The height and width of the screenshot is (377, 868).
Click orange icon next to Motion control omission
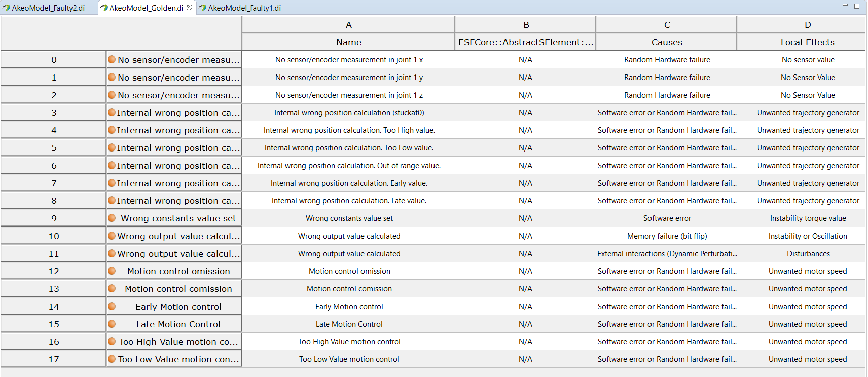(112, 271)
